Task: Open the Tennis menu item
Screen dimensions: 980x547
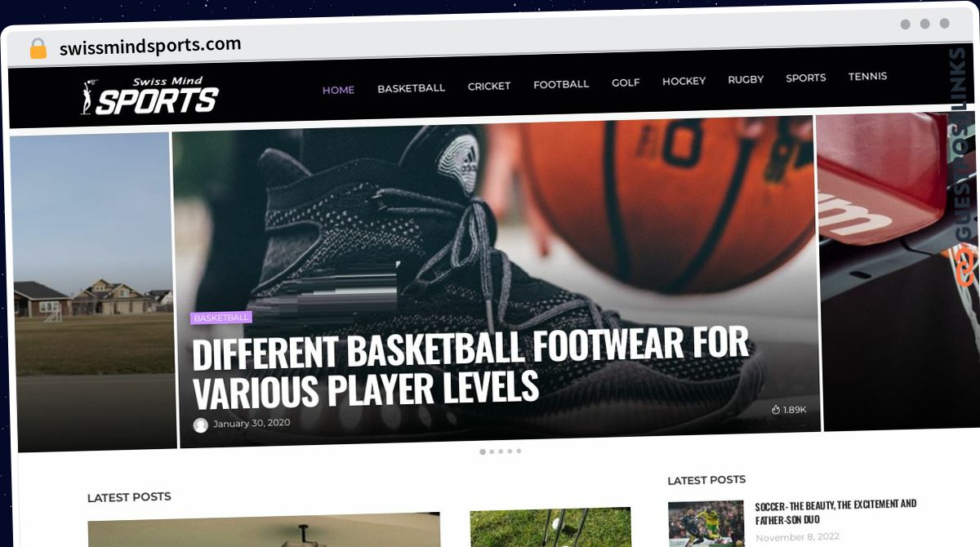Action: coord(867,76)
